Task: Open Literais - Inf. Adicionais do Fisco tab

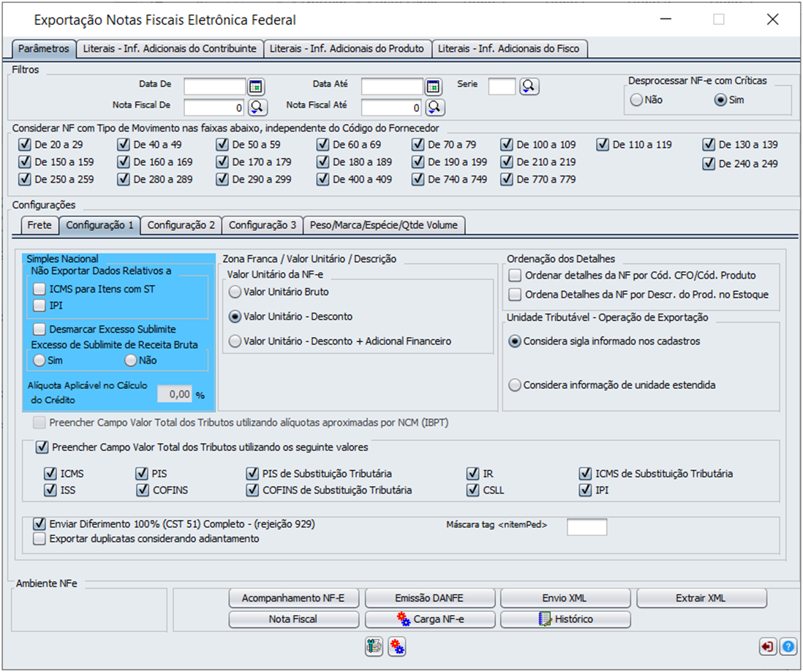Action: tap(508, 49)
